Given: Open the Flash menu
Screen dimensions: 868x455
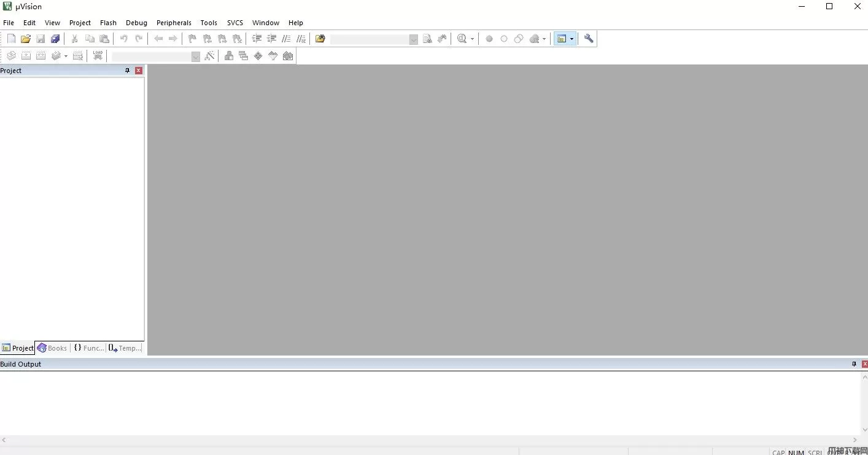Looking at the screenshot, I should pos(108,23).
